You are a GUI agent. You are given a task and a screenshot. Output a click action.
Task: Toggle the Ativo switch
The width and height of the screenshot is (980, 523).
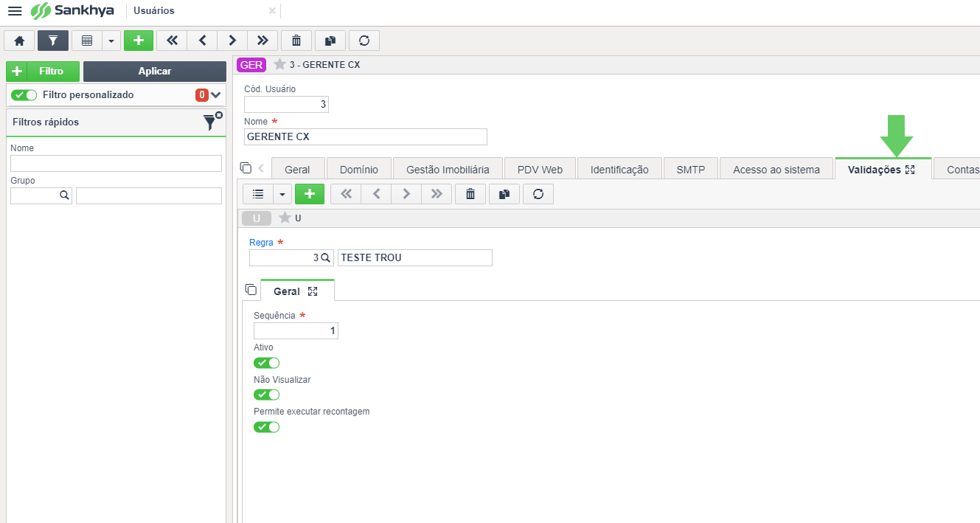(x=267, y=363)
